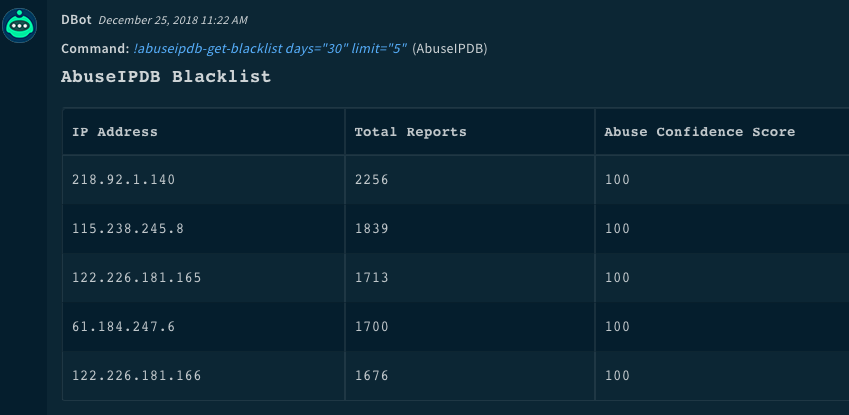
Task: Click the 1713 total reports cell
Action: pyautogui.click(x=372, y=277)
